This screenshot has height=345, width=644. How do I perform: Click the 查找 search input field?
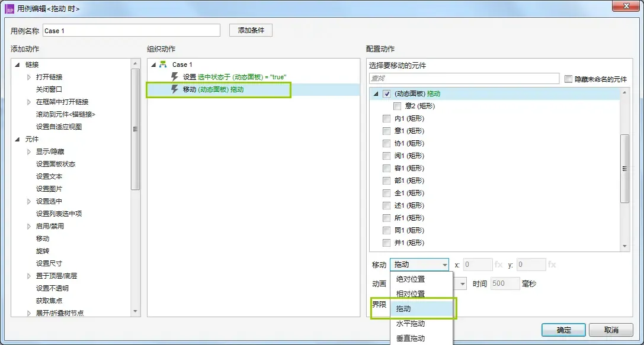click(x=464, y=78)
